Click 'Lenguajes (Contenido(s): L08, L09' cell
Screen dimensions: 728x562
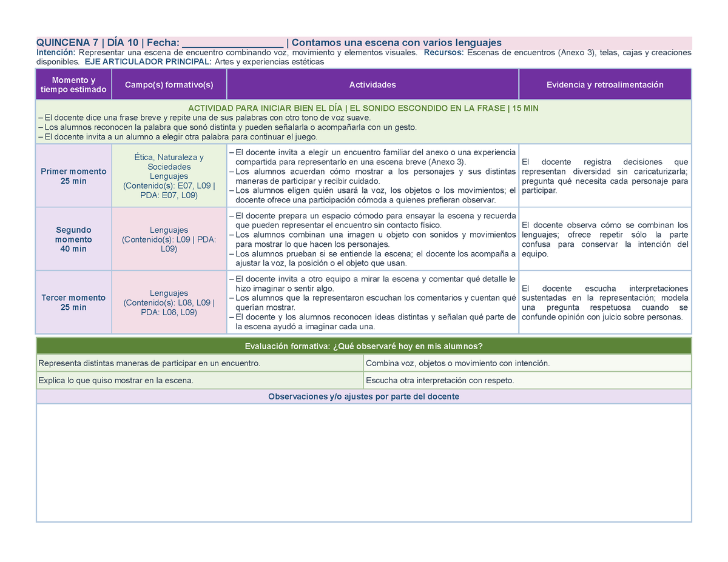coord(169,302)
